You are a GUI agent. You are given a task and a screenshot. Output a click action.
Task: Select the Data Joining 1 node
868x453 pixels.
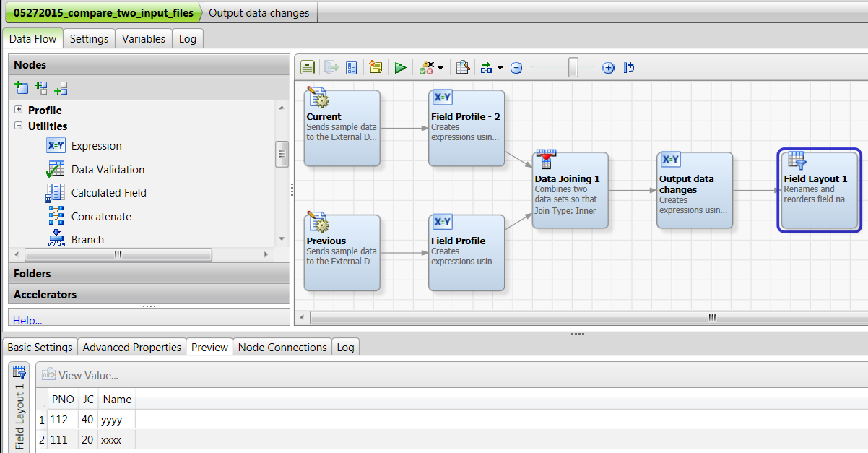(x=570, y=189)
